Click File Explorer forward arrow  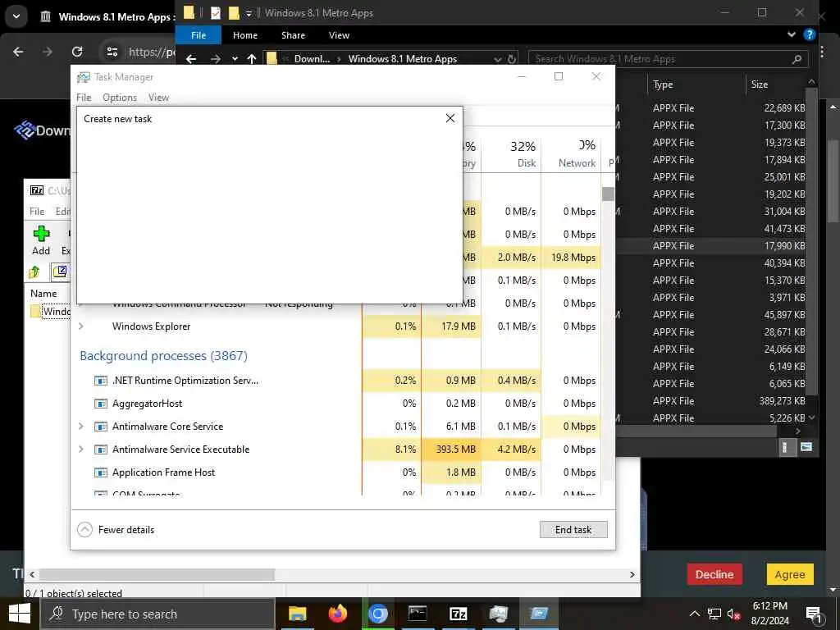point(216,58)
